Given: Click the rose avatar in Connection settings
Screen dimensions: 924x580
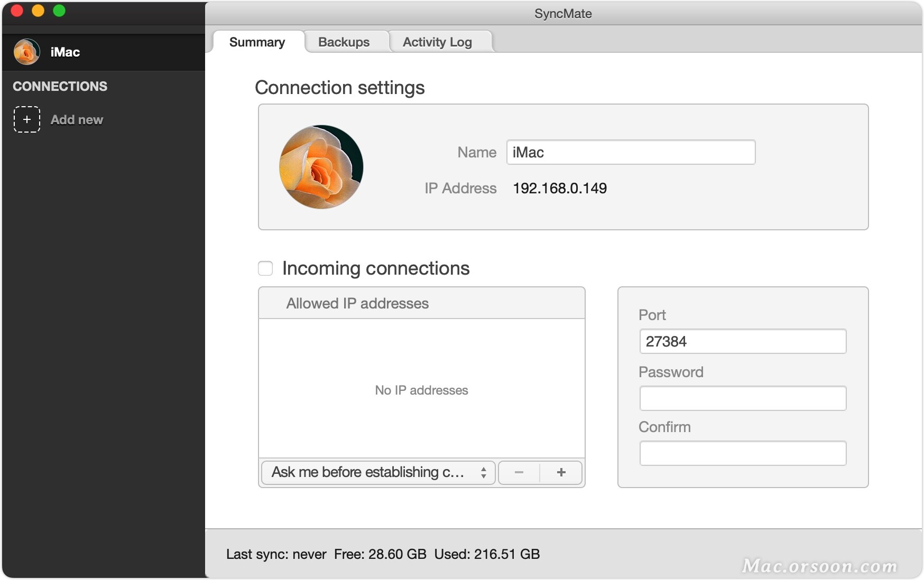Looking at the screenshot, I should (x=321, y=166).
